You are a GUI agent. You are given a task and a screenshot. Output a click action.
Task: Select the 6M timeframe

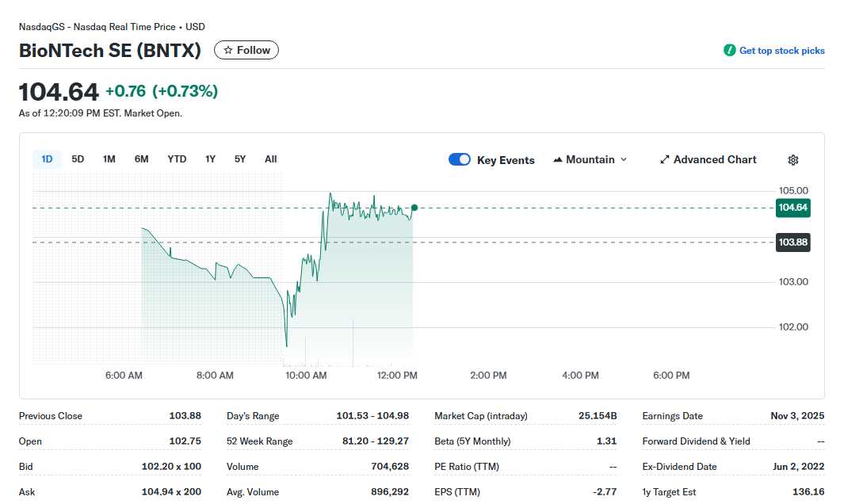[141, 158]
